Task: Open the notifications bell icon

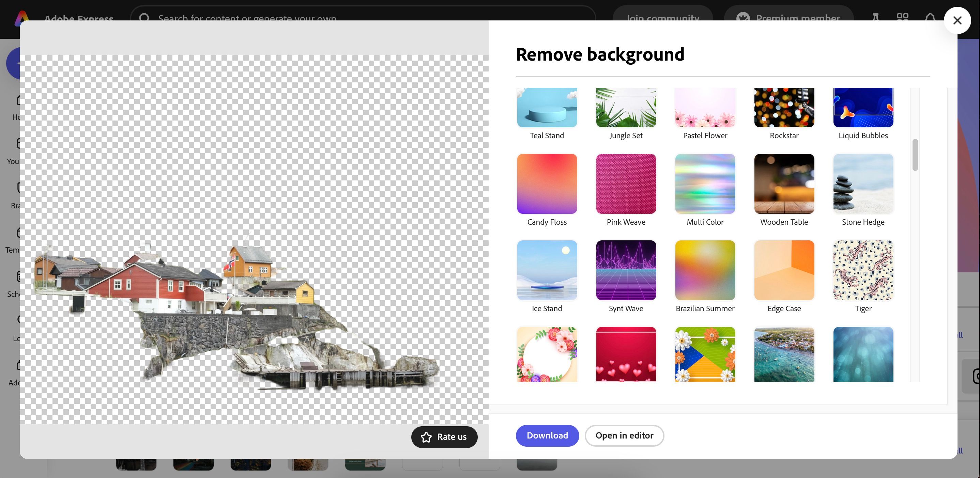Action: 930,17
